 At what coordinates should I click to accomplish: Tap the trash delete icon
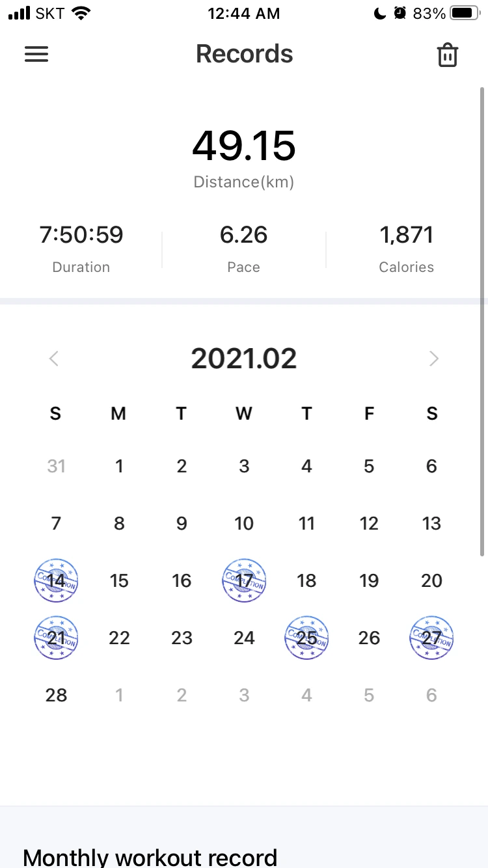[448, 55]
